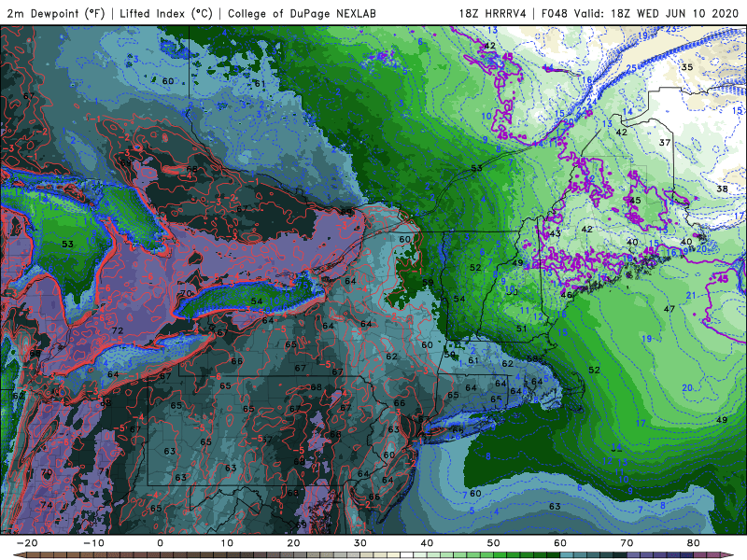Click the black '58' dewpoint value on the map
The width and height of the screenshot is (747, 560).
(x=532, y=358)
